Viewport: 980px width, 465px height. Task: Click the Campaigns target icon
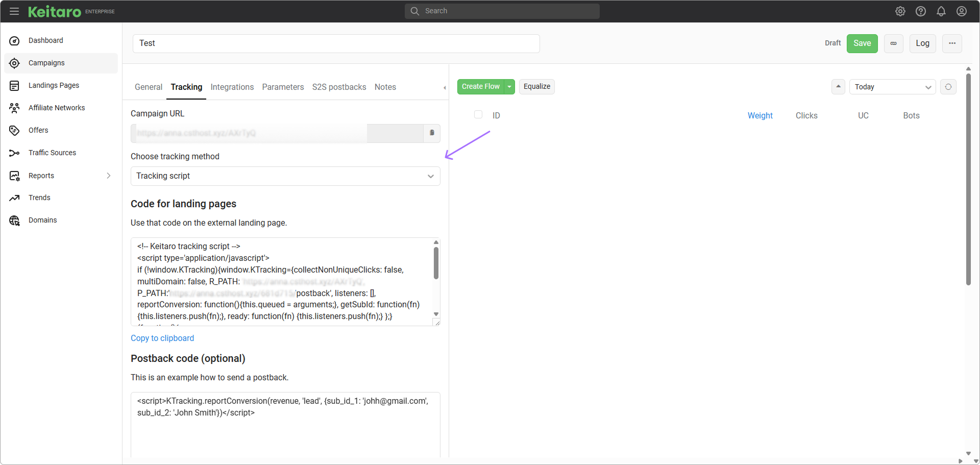tap(15, 63)
